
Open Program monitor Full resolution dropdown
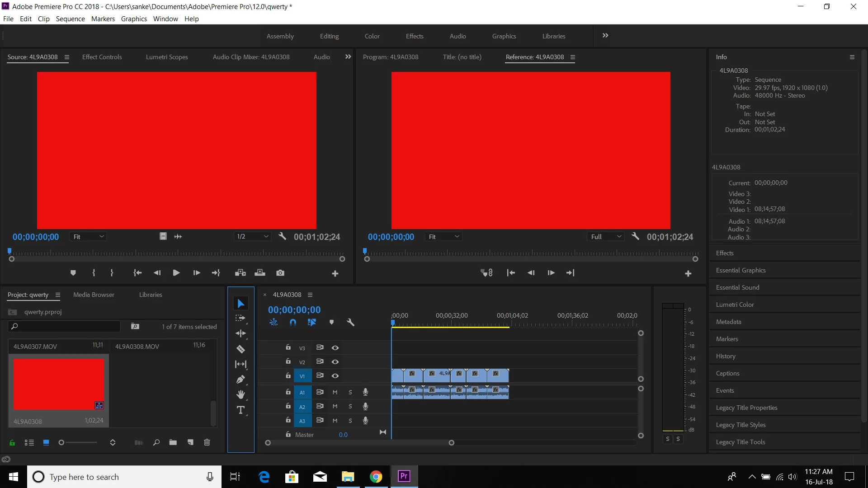tap(606, 237)
